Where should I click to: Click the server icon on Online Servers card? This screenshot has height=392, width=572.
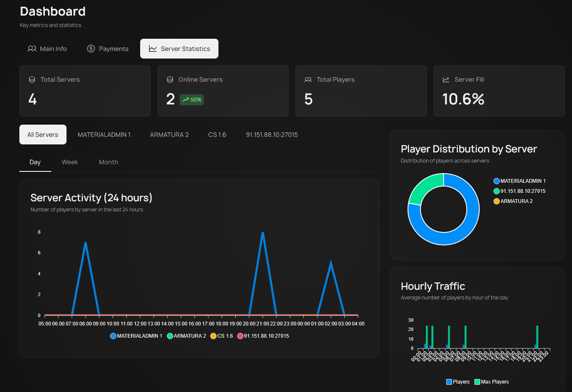pyautogui.click(x=170, y=79)
